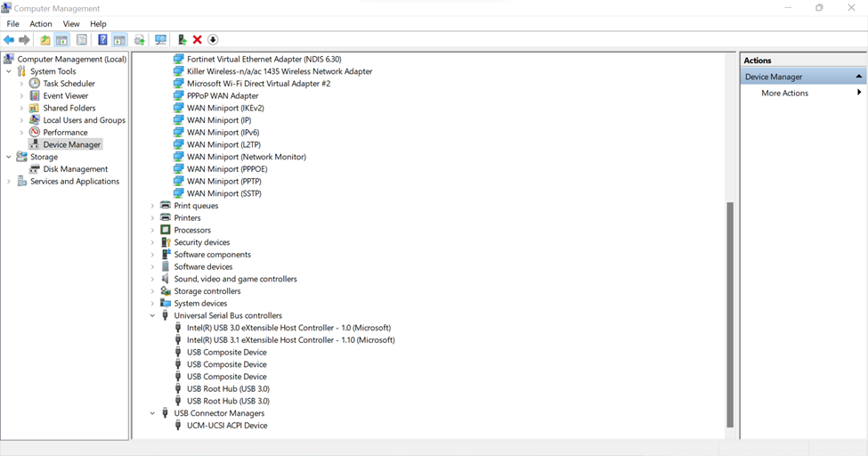Viewport: 868px width, 456px height.
Task: Click Software components puzzle icon
Action: pos(165,255)
